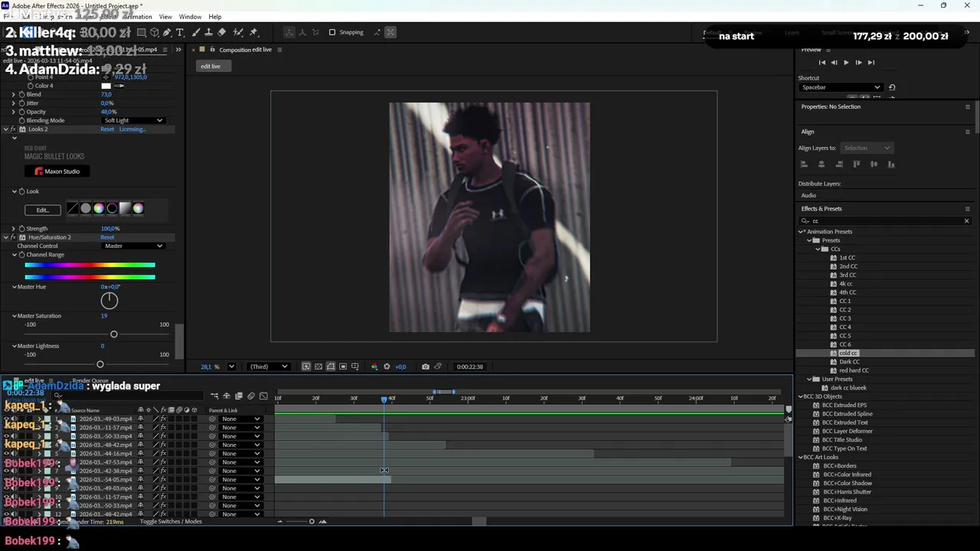This screenshot has height=551, width=980.
Task: Click the Master Saturation slider handle
Action: pos(114,334)
